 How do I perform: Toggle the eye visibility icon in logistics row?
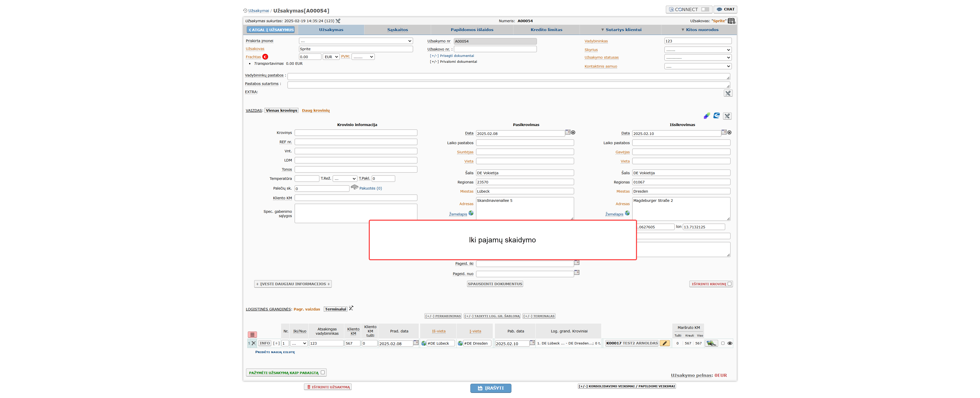(x=730, y=343)
